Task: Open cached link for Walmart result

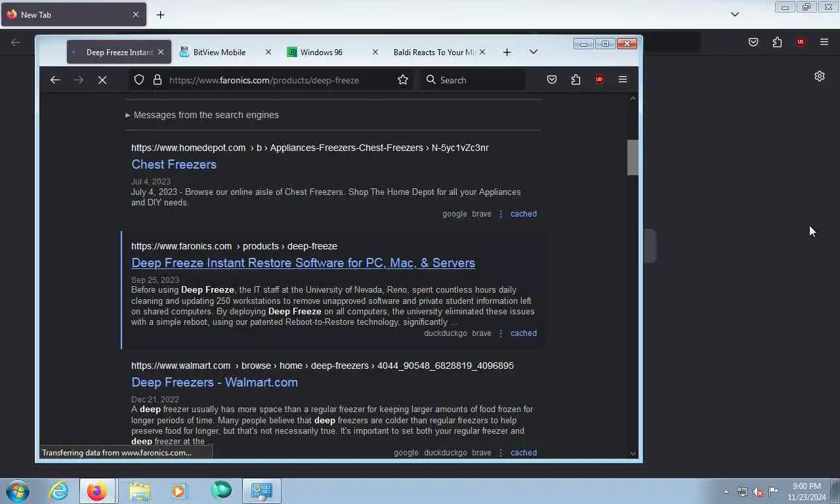Action: tap(524, 453)
